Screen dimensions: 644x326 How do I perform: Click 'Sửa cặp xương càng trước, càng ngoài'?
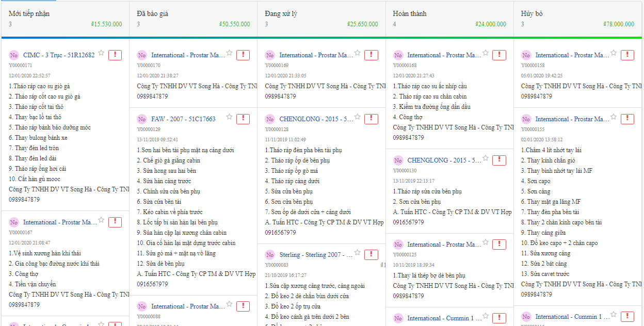(x=315, y=286)
